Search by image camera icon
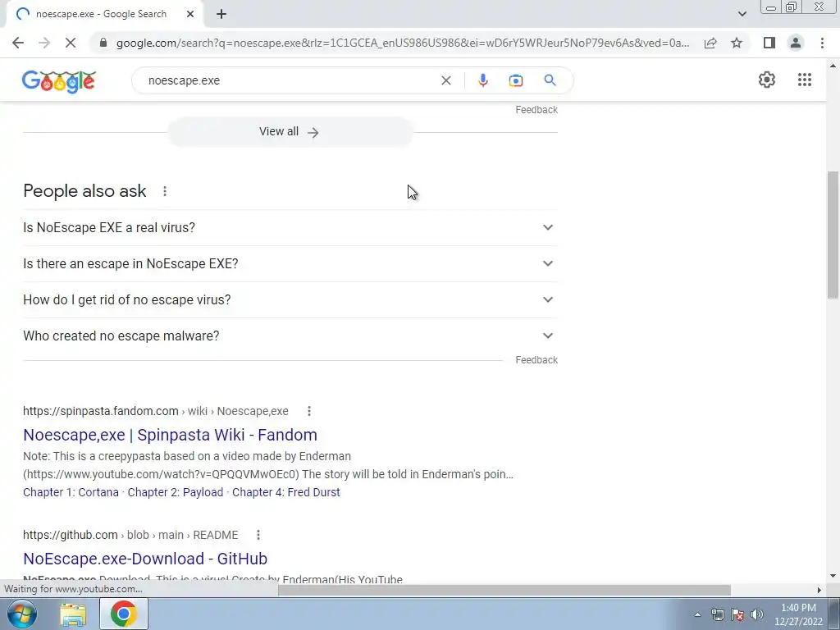The image size is (840, 630). tap(516, 80)
